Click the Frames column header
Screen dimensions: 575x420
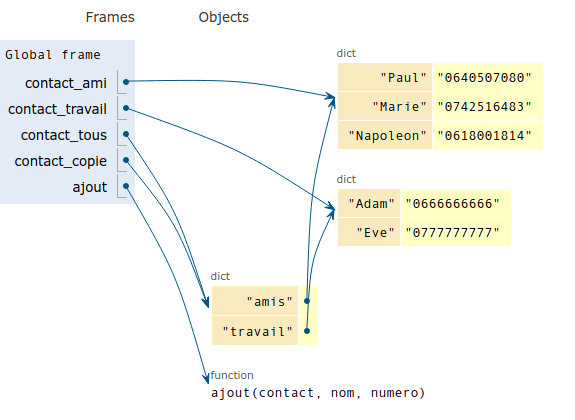[x=110, y=17]
